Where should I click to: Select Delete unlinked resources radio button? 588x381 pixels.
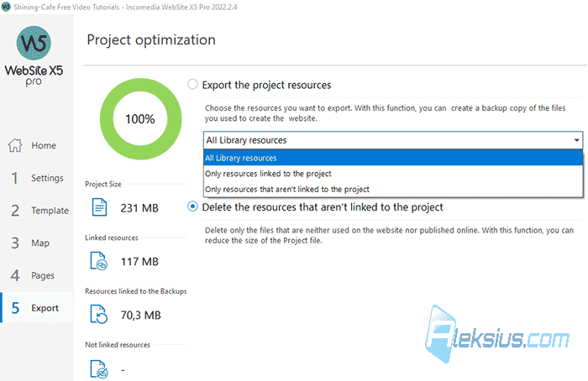(x=192, y=206)
